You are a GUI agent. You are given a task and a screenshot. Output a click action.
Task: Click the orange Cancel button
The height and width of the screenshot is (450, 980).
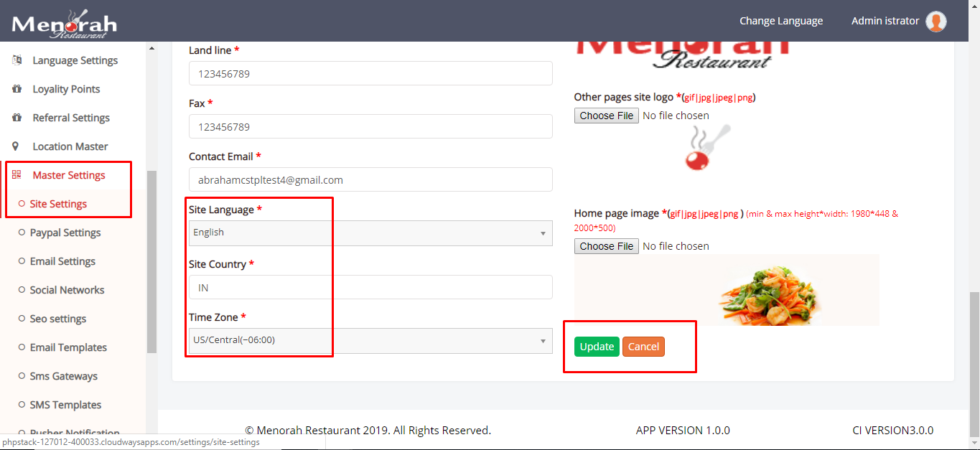pyautogui.click(x=643, y=347)
